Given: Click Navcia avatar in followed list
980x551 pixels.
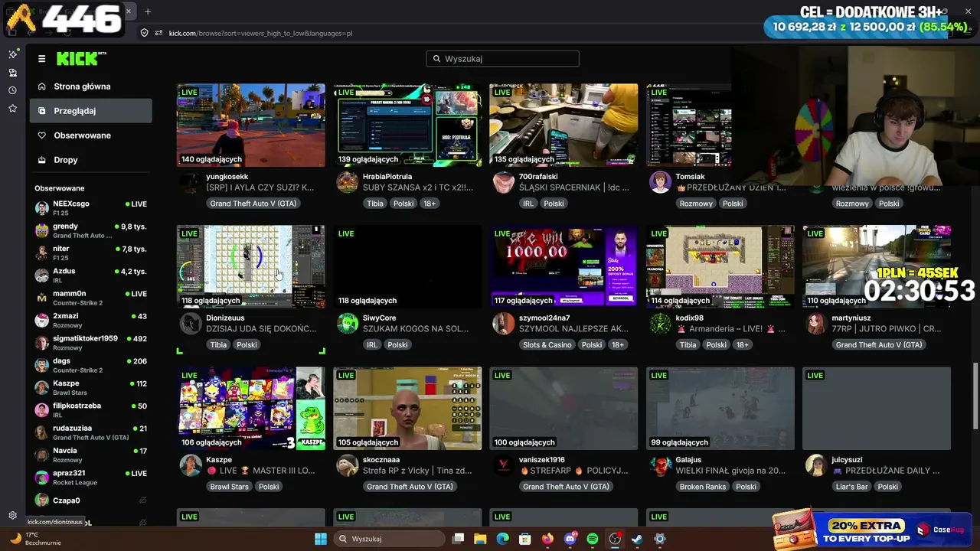Looking at the screenshot, I should tap(42, 455).
